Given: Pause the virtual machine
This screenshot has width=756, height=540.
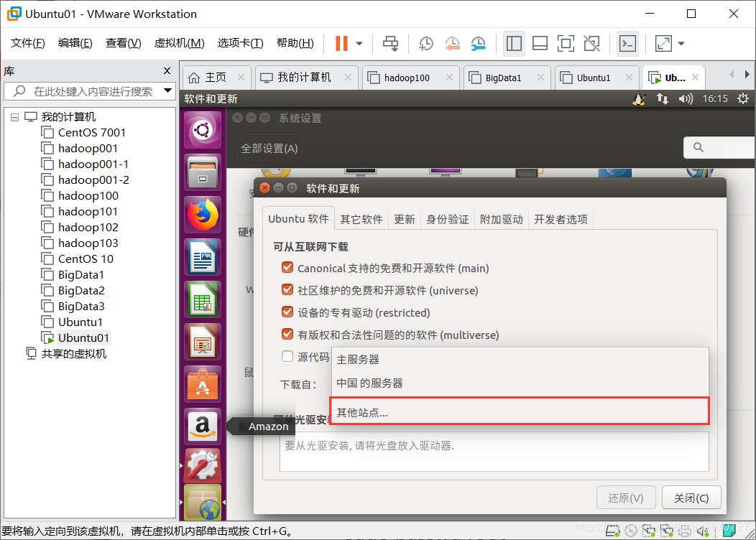Looking at the screenshot, I should pyautogui.click(x=341, y=43).
